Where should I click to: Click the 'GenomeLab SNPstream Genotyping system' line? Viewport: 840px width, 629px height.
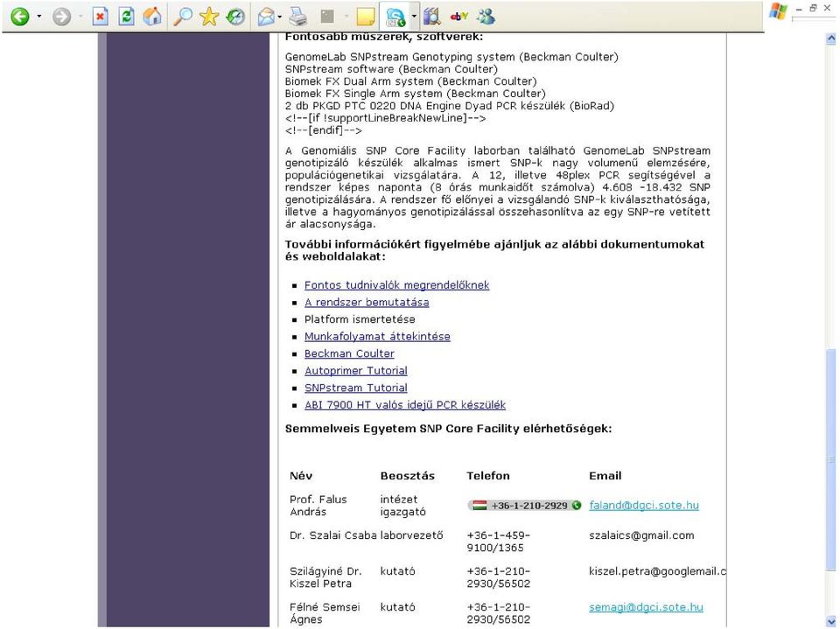[x=451, y=57]
